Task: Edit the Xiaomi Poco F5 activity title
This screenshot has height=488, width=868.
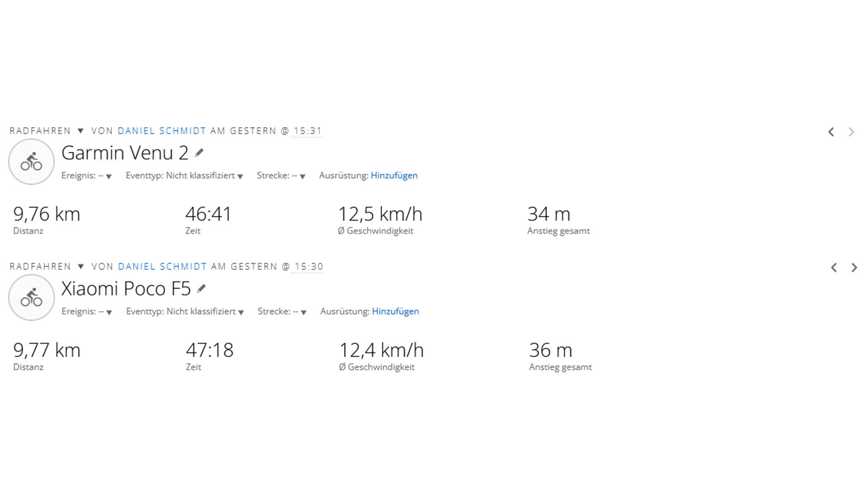Action: (x=202, y=289)
